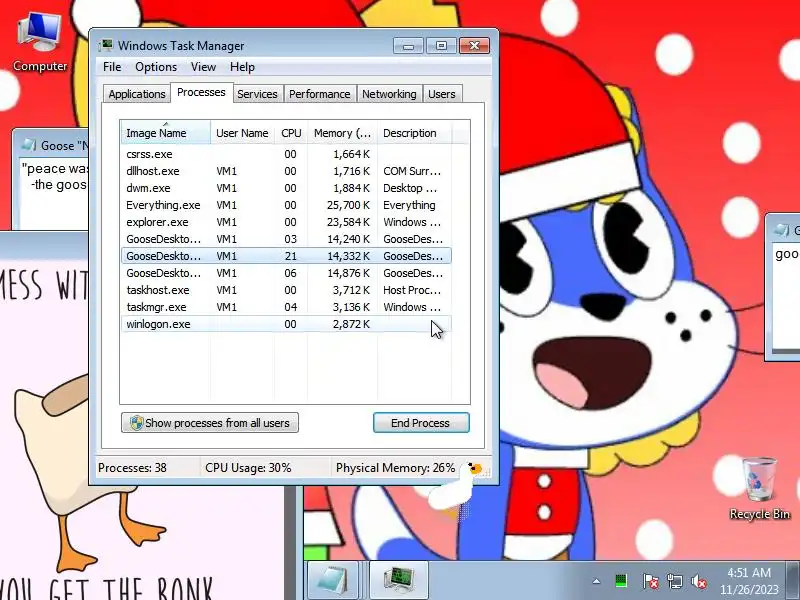Switch to the Services tab

pos(257,94)
